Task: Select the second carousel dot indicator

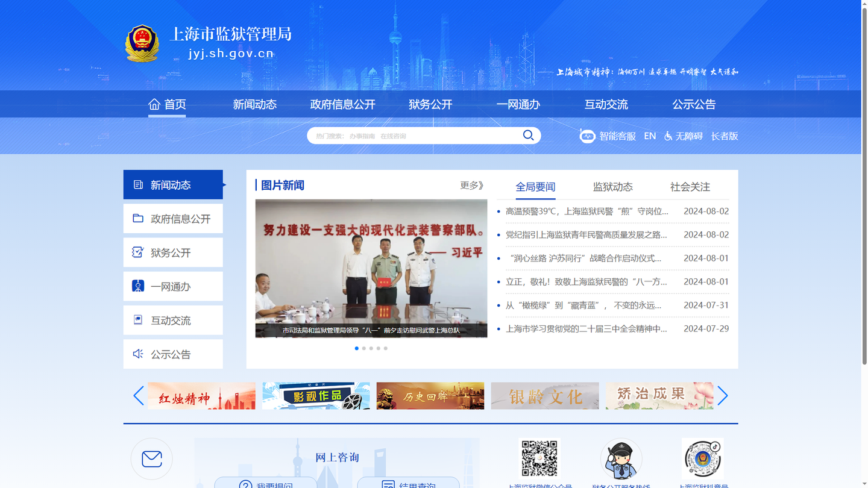Action: coord(364,348)
